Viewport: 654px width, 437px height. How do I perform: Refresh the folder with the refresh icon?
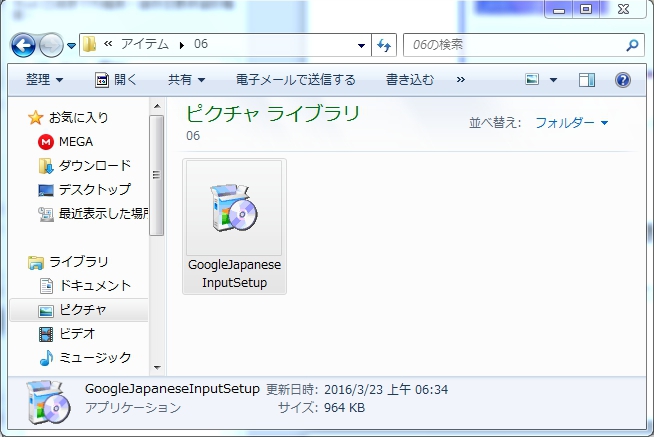(384, 45)
